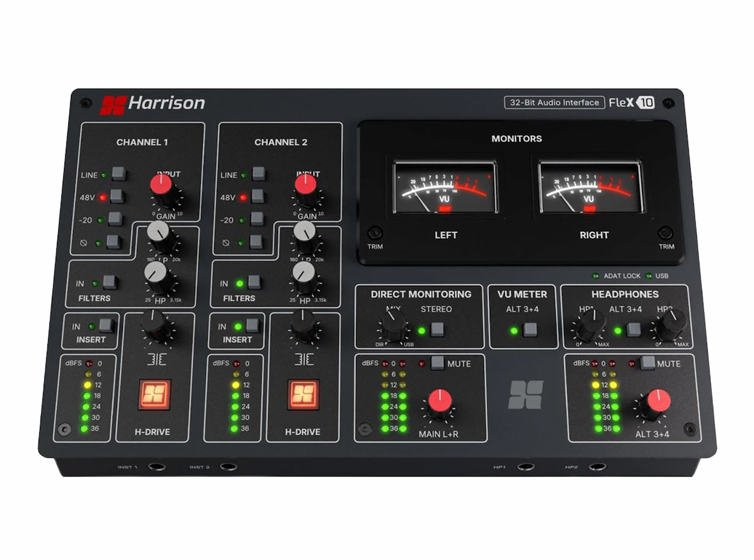Click Channel 2 transformer symbol above H-Drive

304,360
